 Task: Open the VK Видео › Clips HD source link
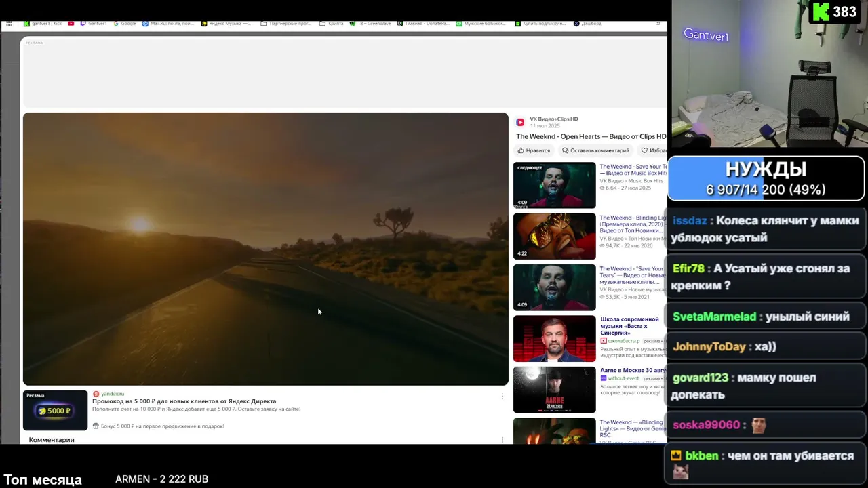tap(553, 119)
